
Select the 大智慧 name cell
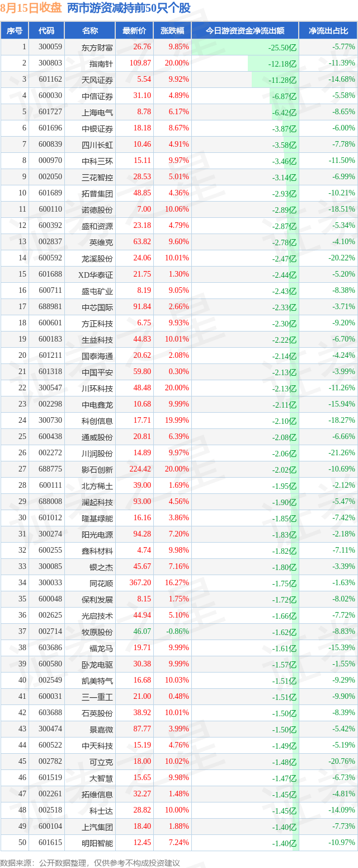[101, 778]
